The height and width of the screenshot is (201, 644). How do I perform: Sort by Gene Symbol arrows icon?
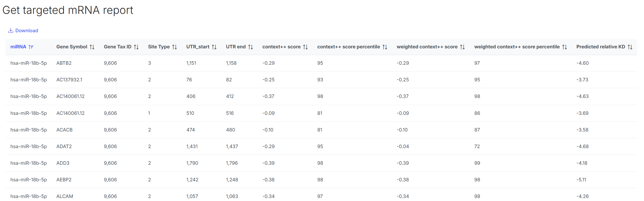[92, 47]
